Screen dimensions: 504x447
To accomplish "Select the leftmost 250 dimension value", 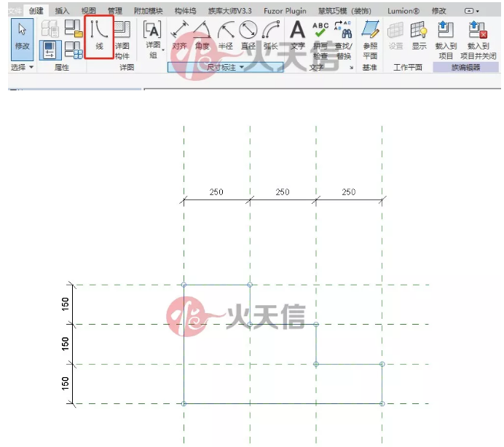I will coord(216,192).
